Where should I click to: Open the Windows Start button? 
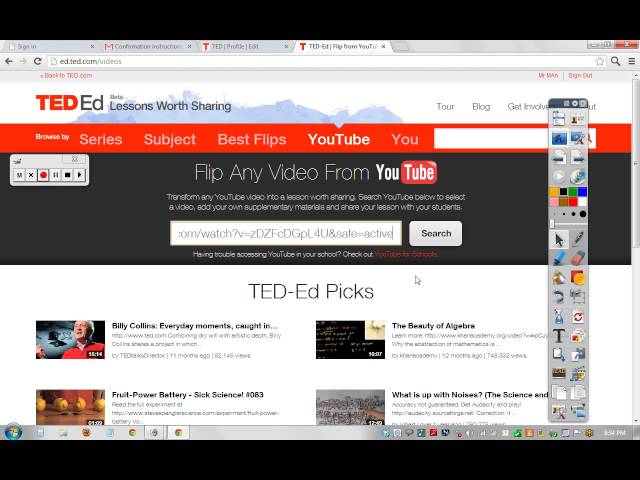[x=13, y=432]
